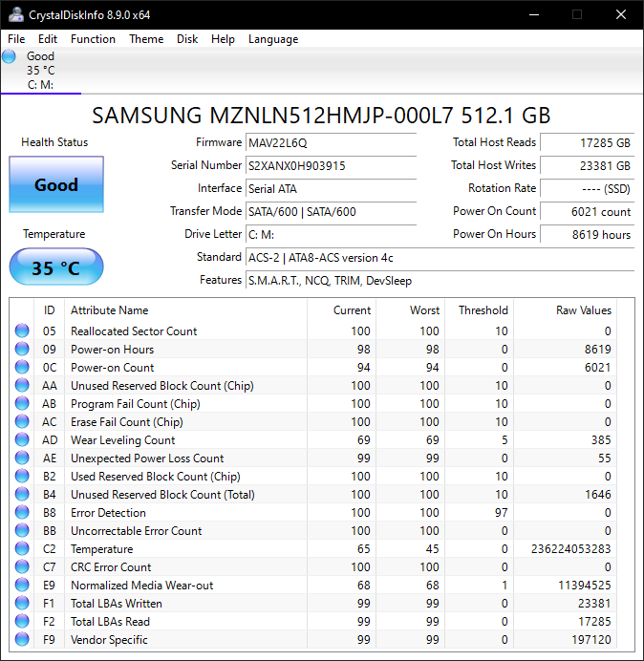Screen dimensions: 644x661
Task: Open the Help menu
Action: tap(223, 39)
